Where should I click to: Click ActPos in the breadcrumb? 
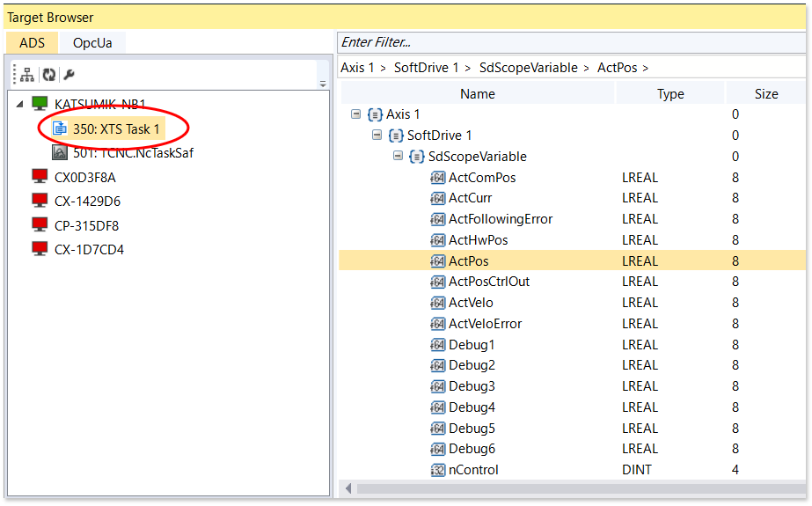[618, 68]
